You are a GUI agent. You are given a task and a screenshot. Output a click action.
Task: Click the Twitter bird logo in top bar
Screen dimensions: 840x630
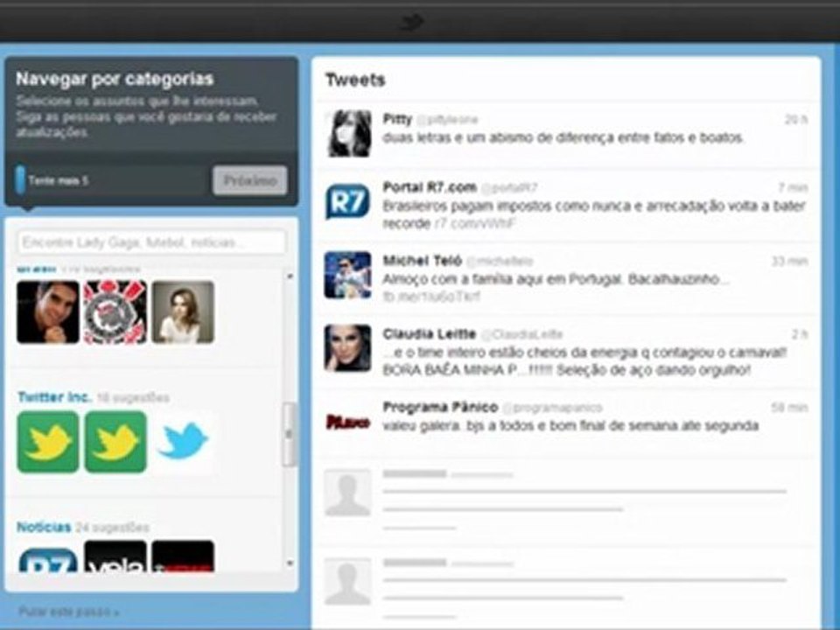click(x=412, y=22)
